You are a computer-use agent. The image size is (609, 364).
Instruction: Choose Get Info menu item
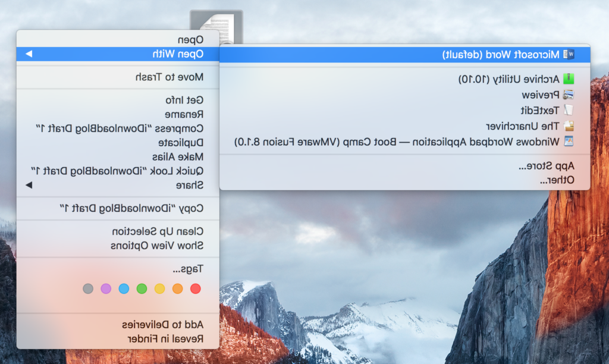point(184,100)
